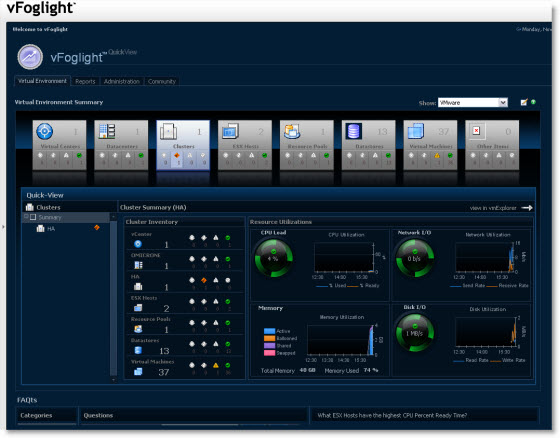This screenshot has height=438, width=560.
Task: Click the Virtual Machines icon in Cluster Inventory
Action: pyautogui.click(x=138, y=372)
